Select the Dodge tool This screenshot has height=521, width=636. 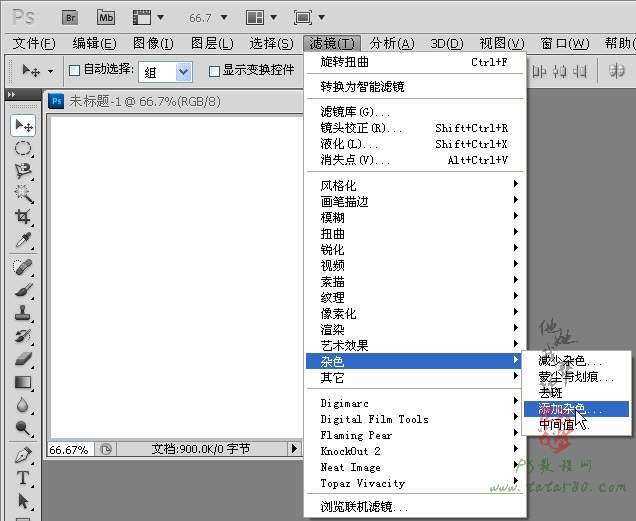tap(23, 427)
